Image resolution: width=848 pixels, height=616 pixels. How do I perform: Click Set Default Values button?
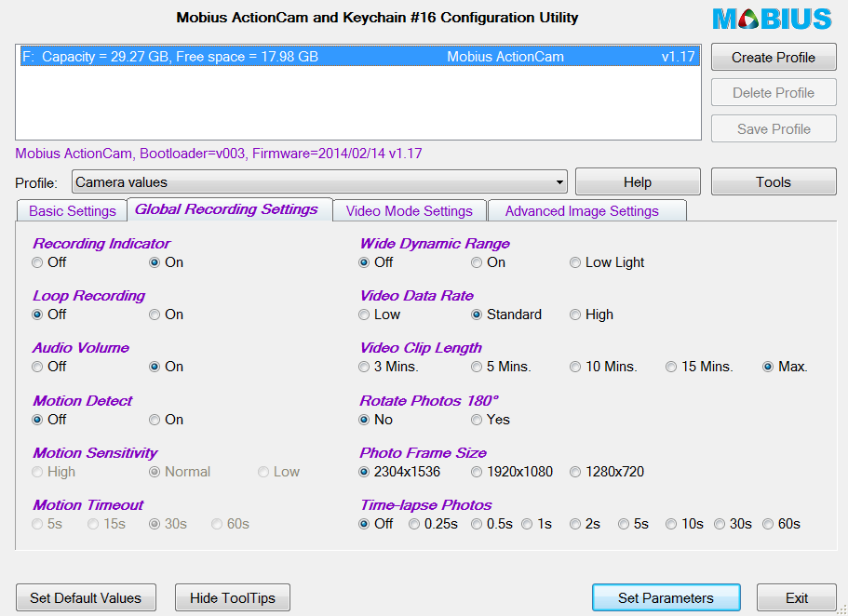(86, 597)
